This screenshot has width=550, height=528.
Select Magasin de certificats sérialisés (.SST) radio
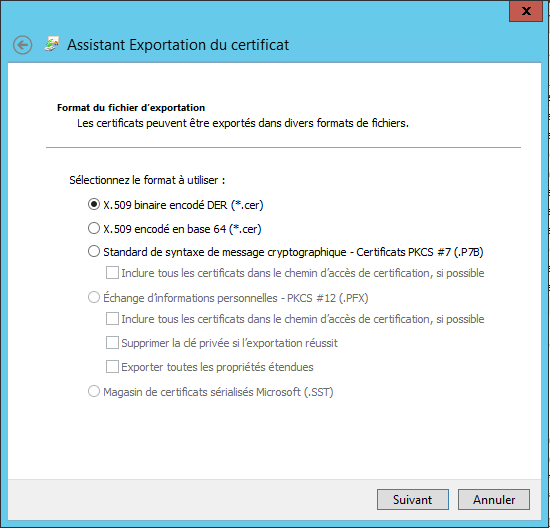pyautogui.click(x=94, y=391)
